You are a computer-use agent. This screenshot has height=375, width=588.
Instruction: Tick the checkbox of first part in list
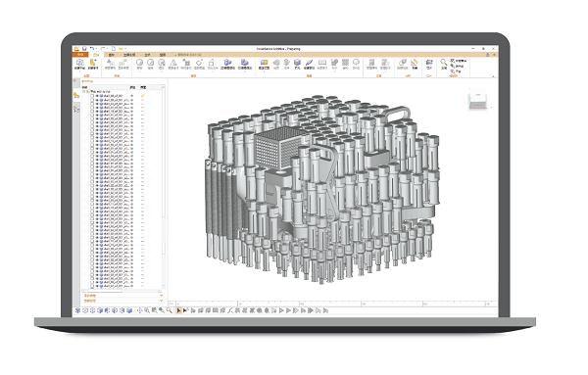pos(92,96)
